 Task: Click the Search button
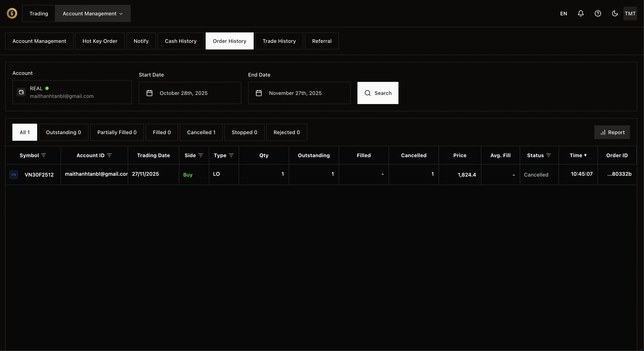point(378,93)
